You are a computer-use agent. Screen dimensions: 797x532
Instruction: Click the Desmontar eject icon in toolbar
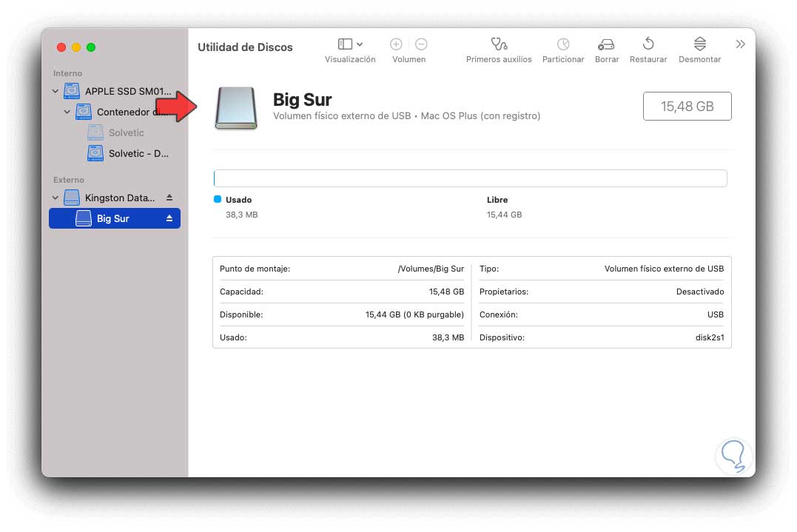coord(700,44)
